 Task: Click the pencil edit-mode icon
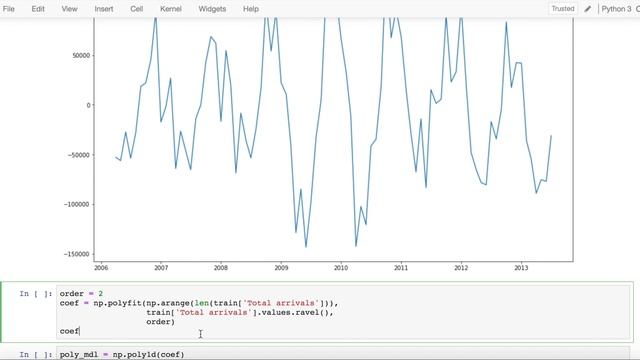[588, 9]
